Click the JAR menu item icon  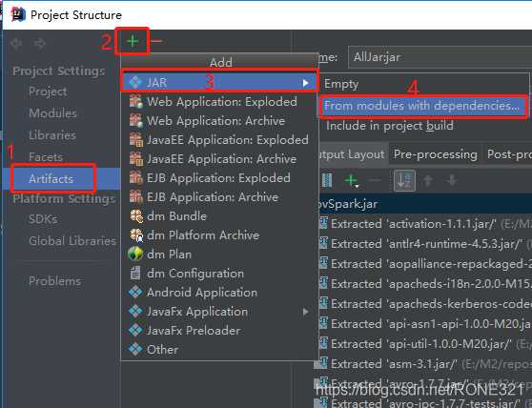coord(135,82)
